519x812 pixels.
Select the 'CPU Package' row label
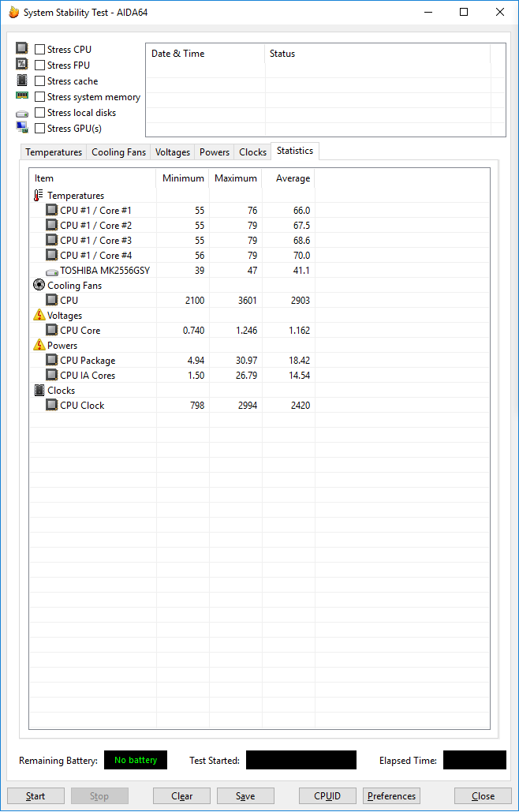88,361
